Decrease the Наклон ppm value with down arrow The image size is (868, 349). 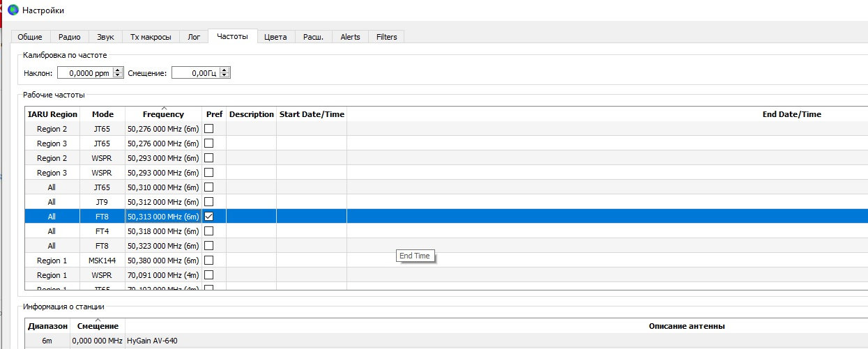(x=117, y=75)
